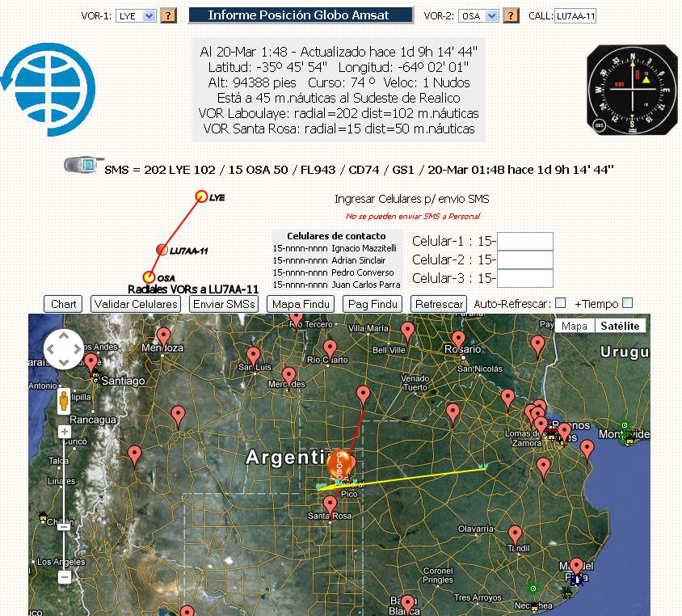Open Pag Findu
The image size is (682, 616).
pos(373,304)
